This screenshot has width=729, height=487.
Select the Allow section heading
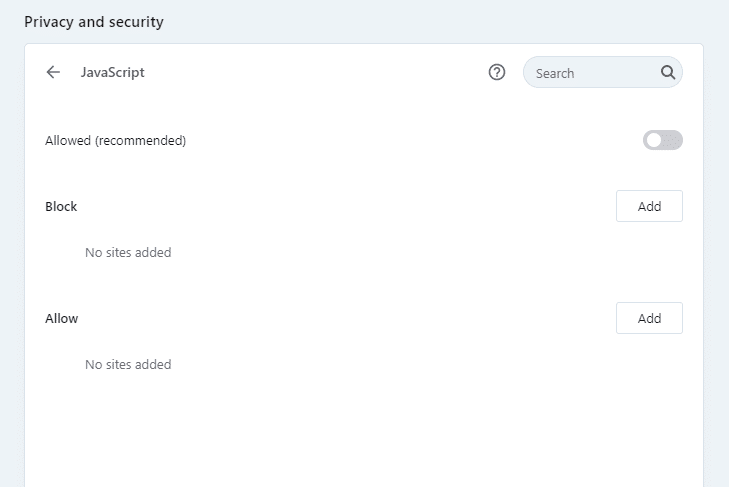point(62,319)
